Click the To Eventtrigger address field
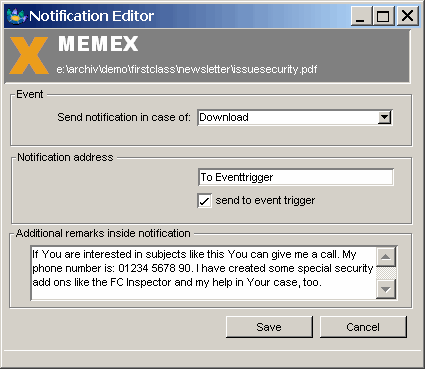This screenshot has width=425, height=369. 296,177
